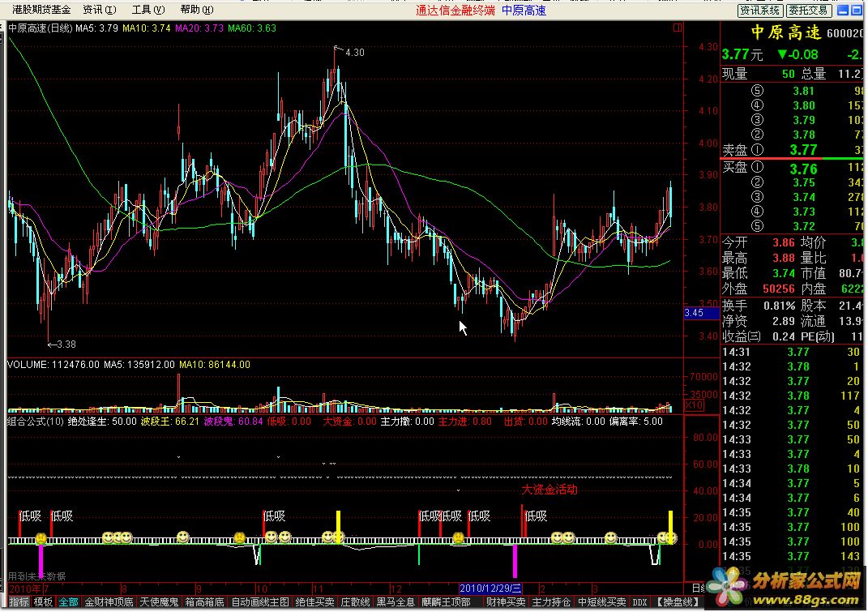The height and width of the screenshot is (612, 868).
Task: Click the MA60: 3.63 legend text
Action: point(252,28)
